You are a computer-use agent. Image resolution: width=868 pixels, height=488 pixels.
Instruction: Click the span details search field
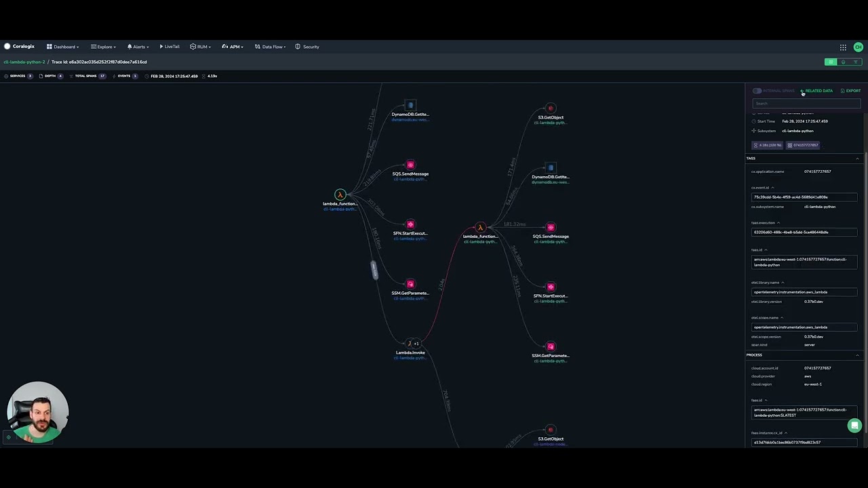[x=806, y=104]
